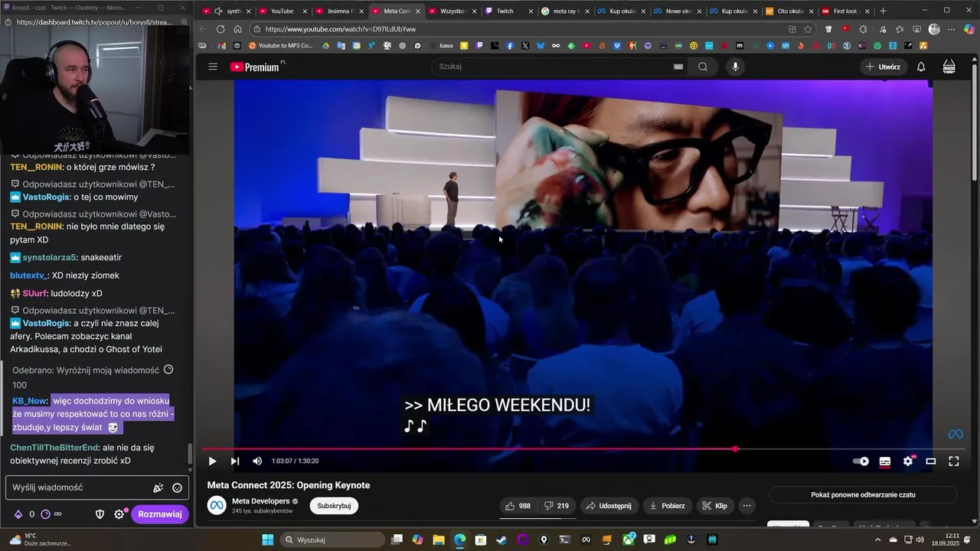Image resolution: width=980 pixels, height=551 pixels.
Task: Open YouTube hamburger guide menu
Action: pos(213,67)
